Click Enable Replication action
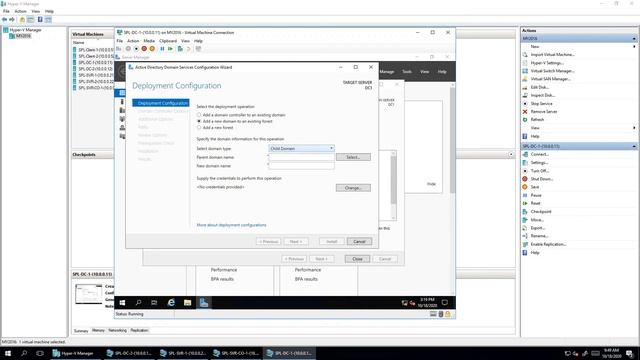Viewport: 640px width, 360px height. (548, 244)
